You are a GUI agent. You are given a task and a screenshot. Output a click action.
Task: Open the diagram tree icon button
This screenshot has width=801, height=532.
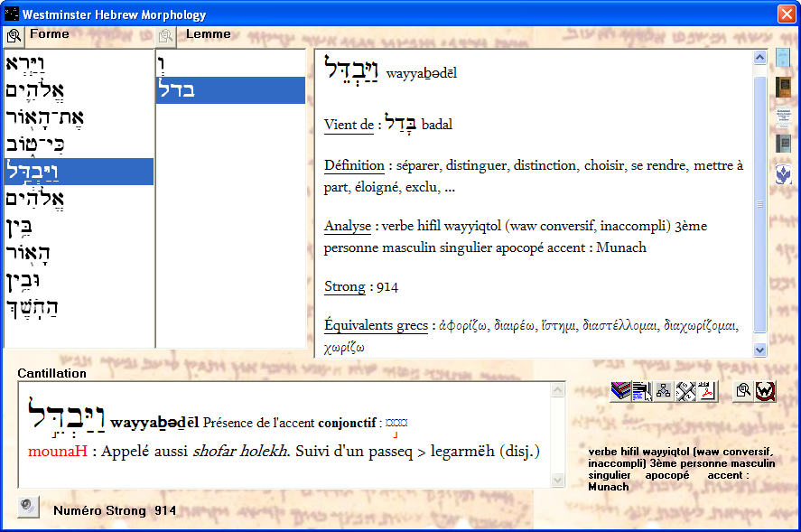664,391
